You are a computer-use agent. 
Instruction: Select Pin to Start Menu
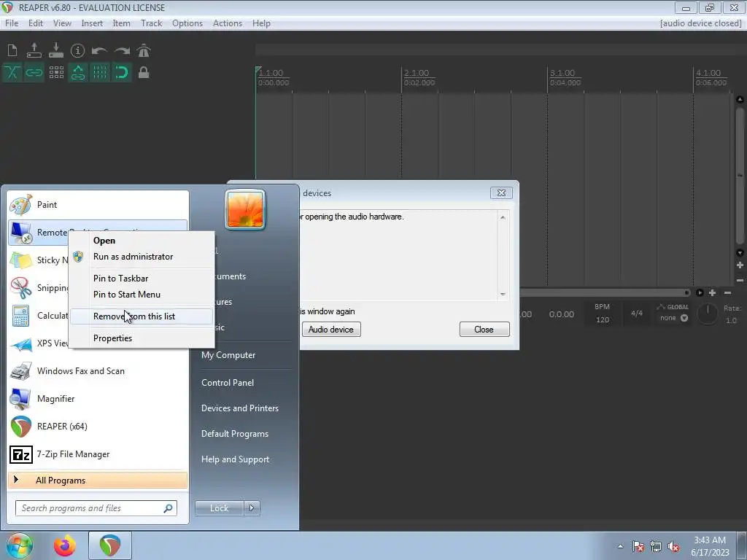(142, 295)
